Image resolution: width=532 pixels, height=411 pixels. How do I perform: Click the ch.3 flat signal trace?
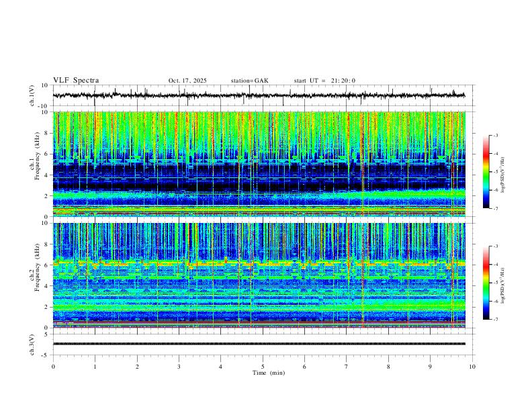tap(259, 344)
